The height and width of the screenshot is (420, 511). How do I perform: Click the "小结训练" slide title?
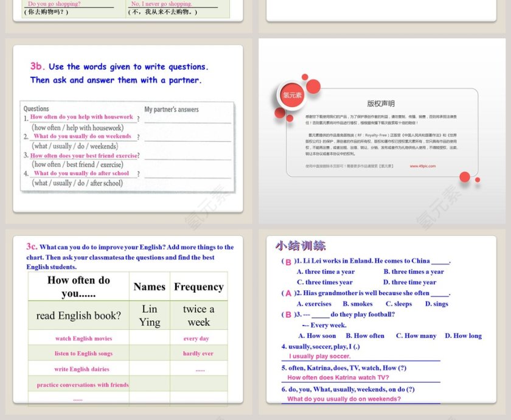299,245
